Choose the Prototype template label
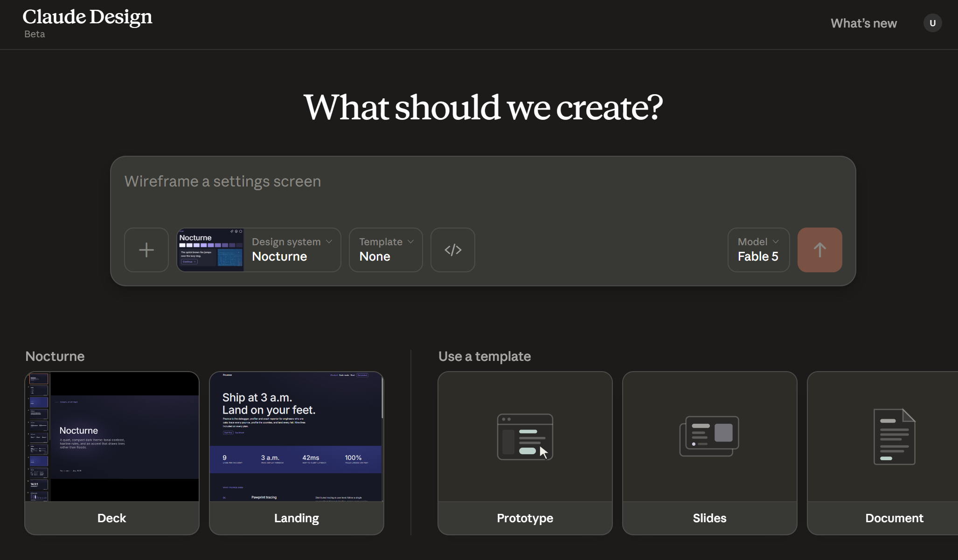 [525, 518]
